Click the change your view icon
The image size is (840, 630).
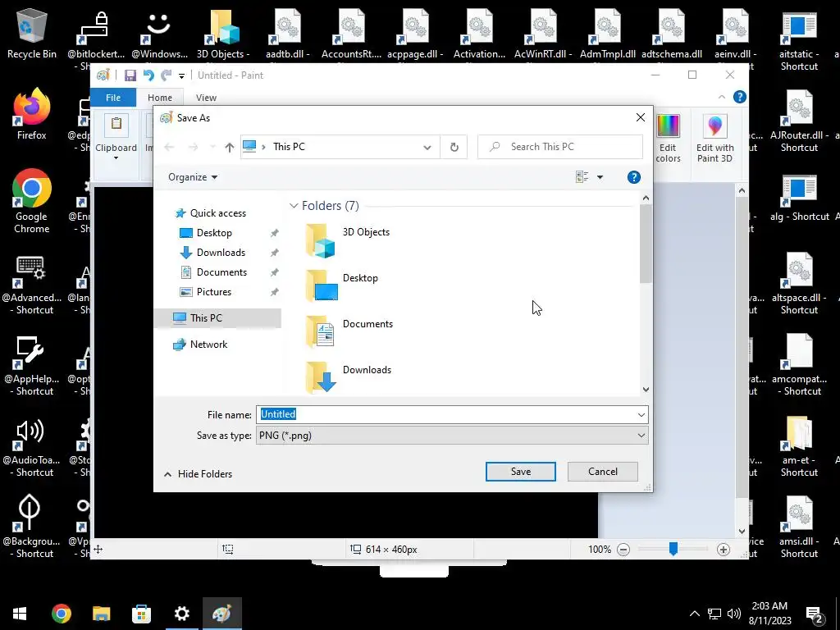582,177
